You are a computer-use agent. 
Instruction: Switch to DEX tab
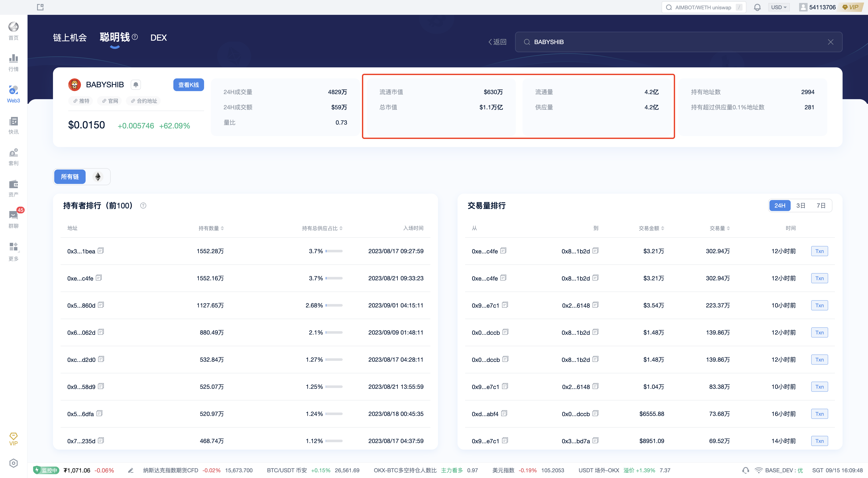tap(158, 37)
